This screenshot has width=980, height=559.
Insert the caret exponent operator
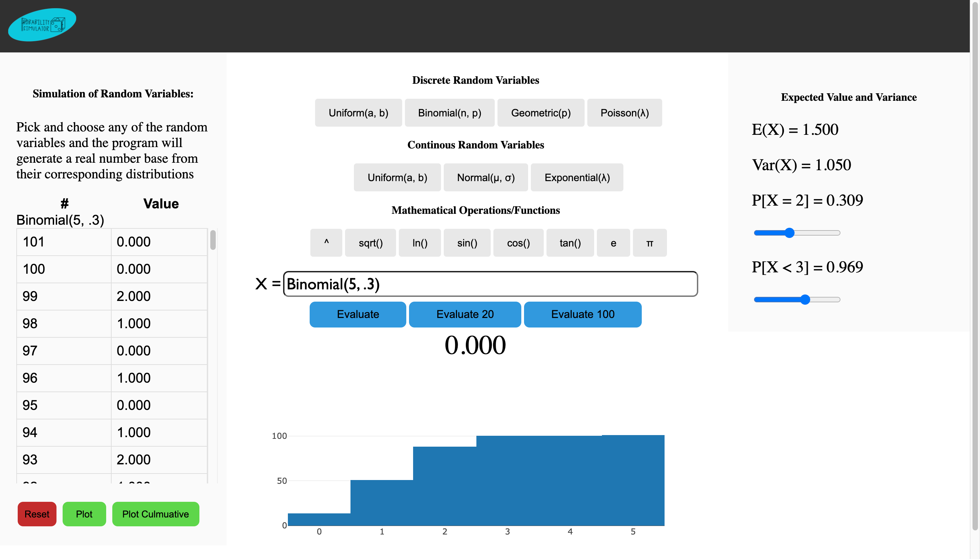326,243
